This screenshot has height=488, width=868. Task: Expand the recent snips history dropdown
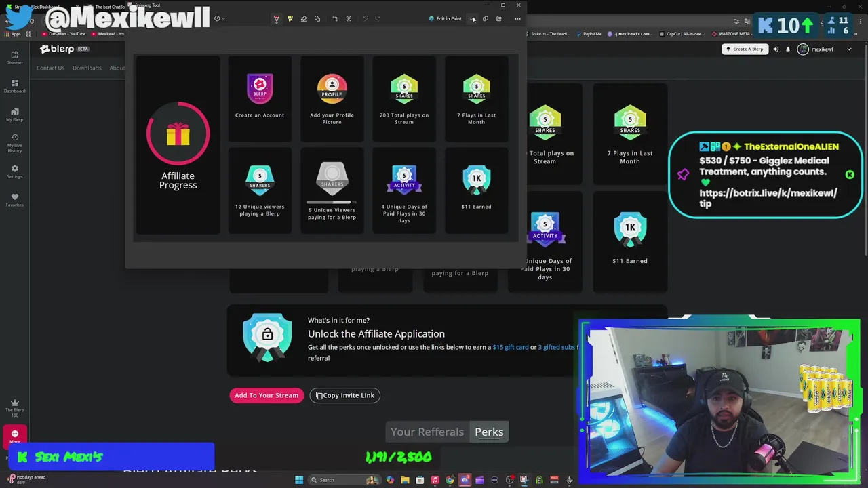pyautogui.click(x=219, y=19)
